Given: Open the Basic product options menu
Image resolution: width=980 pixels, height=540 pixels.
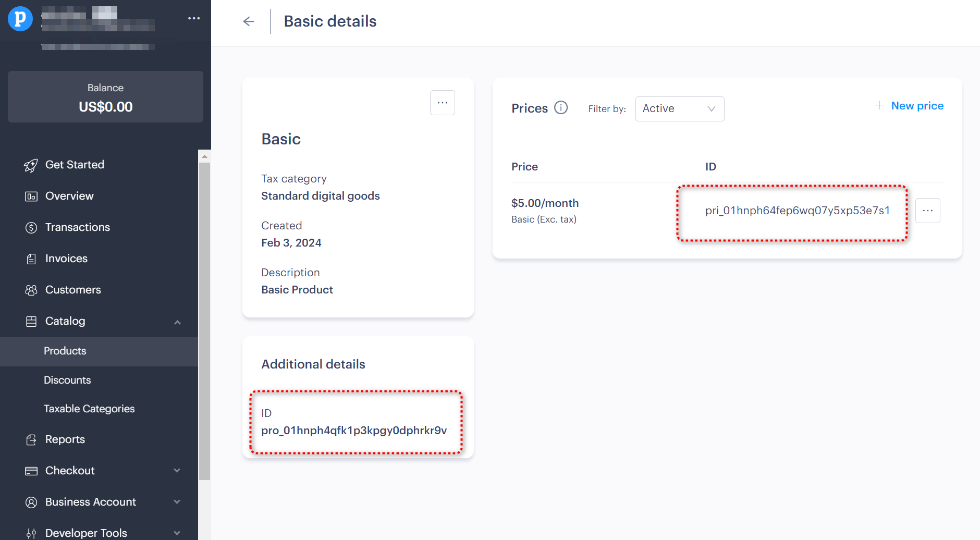Looking at the screenshot, I should tap(442, 103).
